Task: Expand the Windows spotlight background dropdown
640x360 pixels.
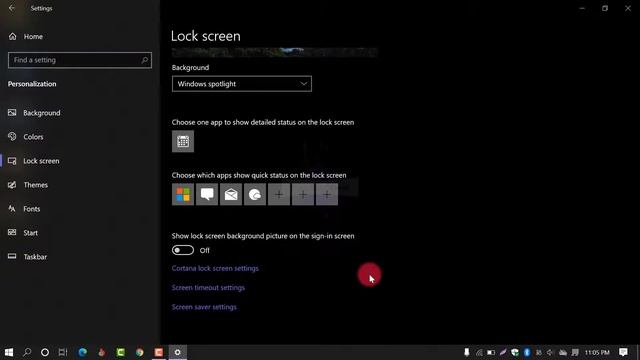Action: (x=242, y=84)
